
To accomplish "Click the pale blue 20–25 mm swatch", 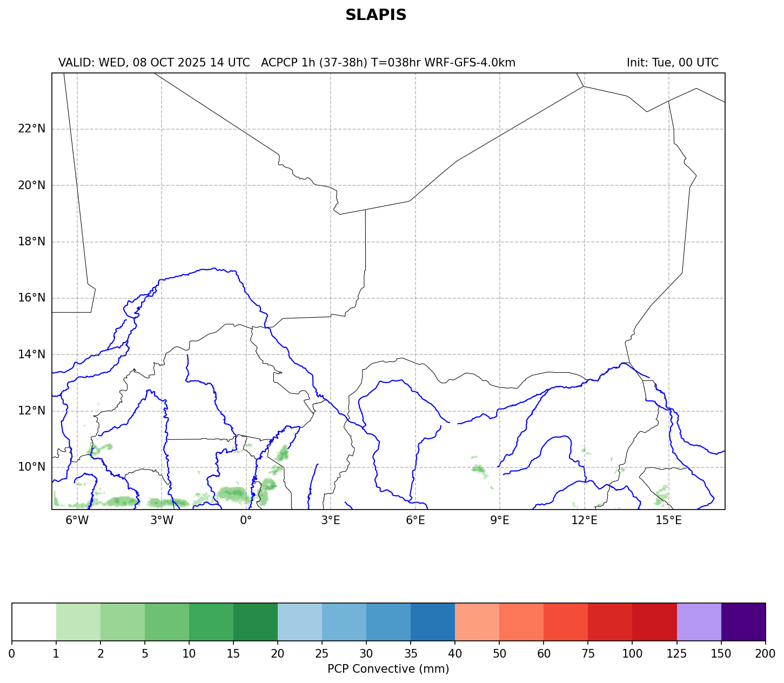I will pos(300,621).
